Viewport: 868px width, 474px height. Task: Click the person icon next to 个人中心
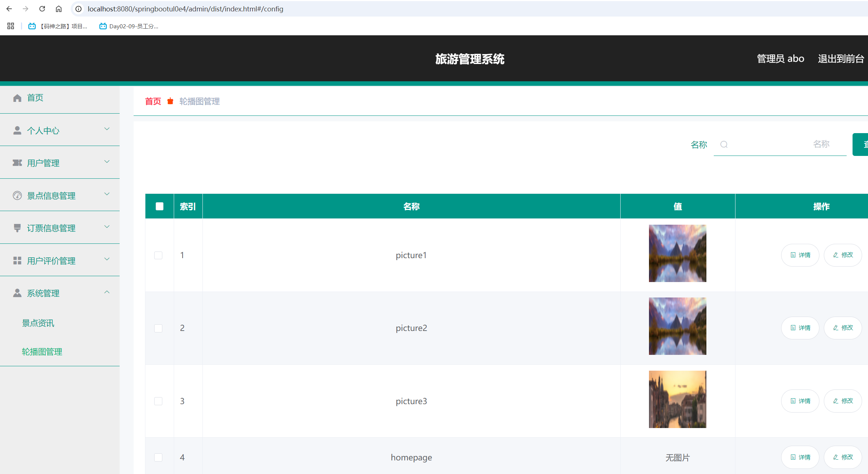(17, 131)
